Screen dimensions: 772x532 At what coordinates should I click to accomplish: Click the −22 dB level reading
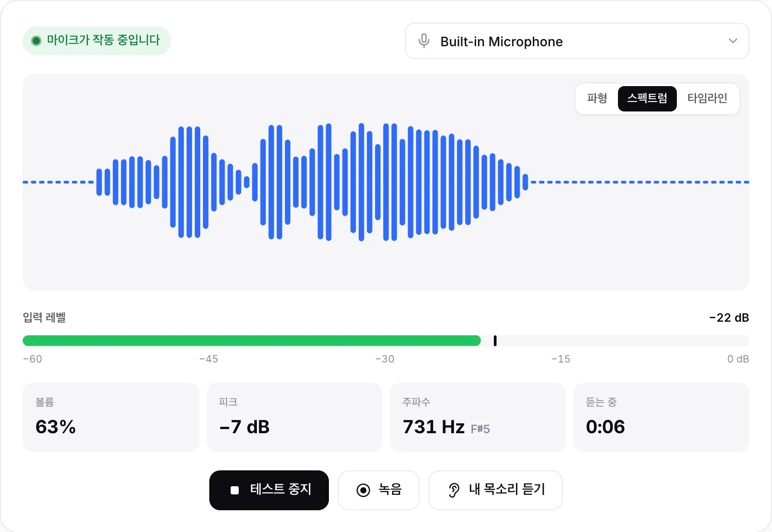coord(729,318)
